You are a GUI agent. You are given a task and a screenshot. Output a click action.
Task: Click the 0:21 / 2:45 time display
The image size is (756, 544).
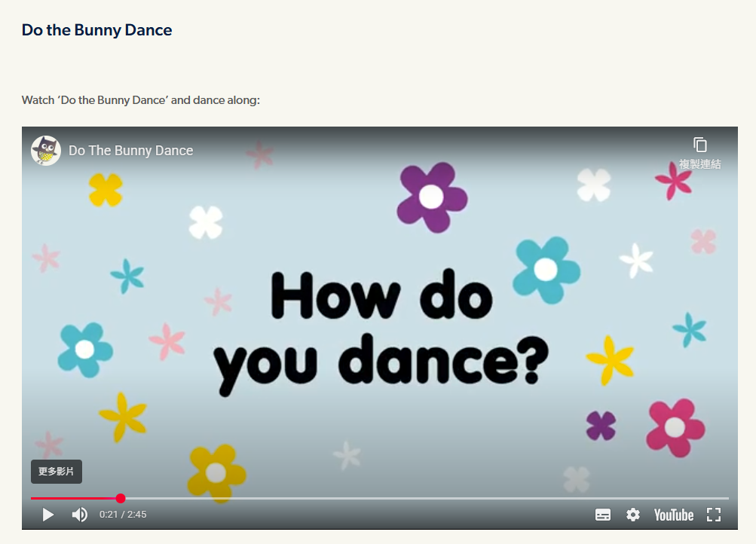pyautogui.click(x=123, y=515)
